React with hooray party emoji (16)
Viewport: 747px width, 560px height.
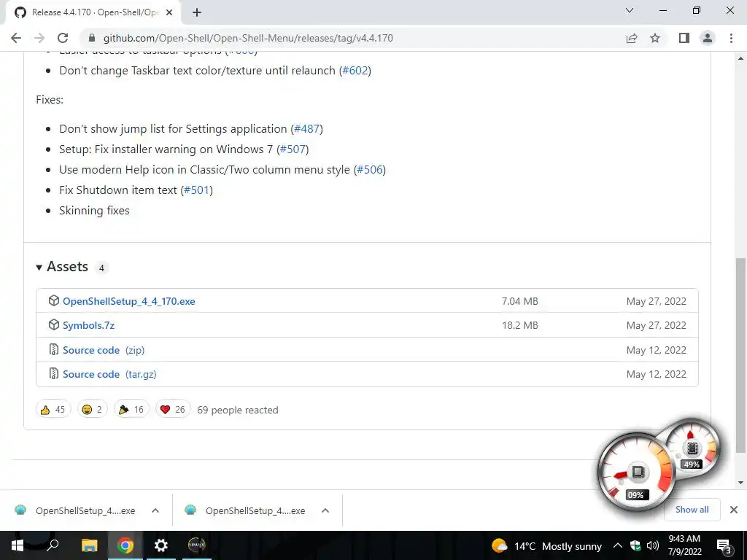(x=131, y=410)
